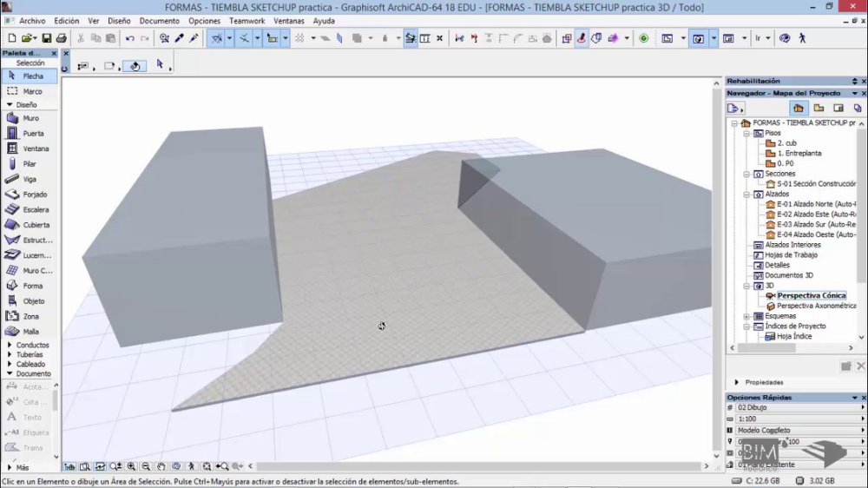Toggle the rotated geometry method button
This screenshot has height=488, width=868.
tap(135, 66)
